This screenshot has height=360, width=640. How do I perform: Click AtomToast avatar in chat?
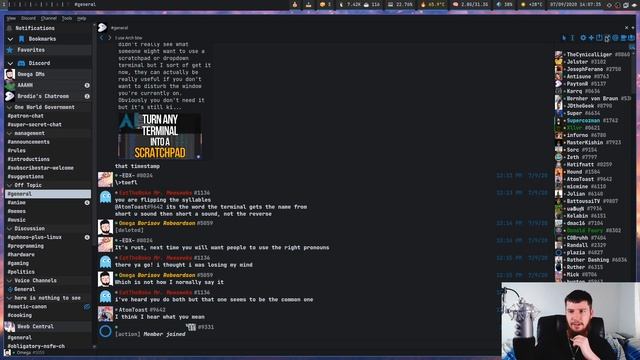tap(105, 314)
